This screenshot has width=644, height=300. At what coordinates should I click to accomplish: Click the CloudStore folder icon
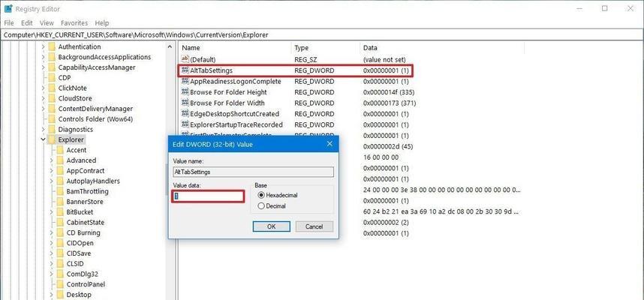(52, 98)
